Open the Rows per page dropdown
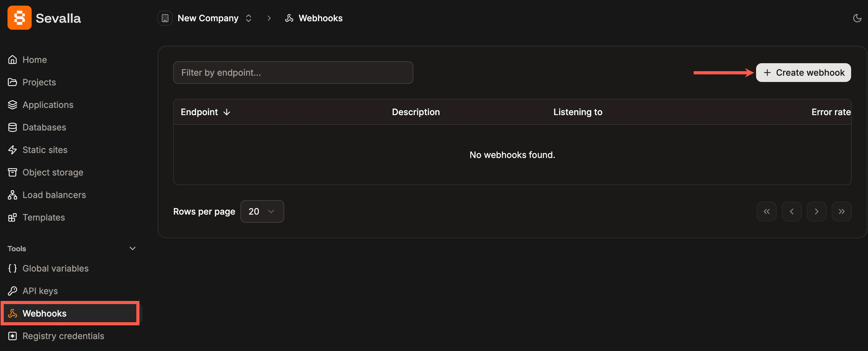This screenshot has height=351, width=868. [x=262, y=211]
